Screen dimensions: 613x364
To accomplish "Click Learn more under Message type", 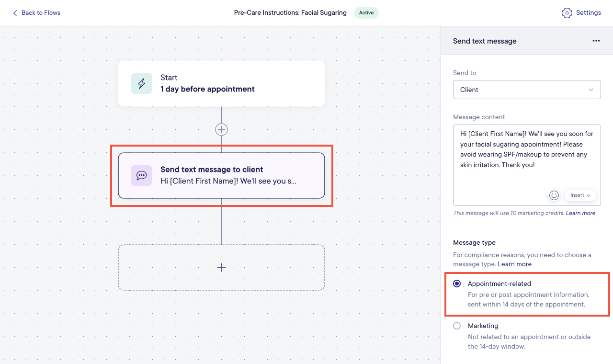I will click(x=514, y=264).
